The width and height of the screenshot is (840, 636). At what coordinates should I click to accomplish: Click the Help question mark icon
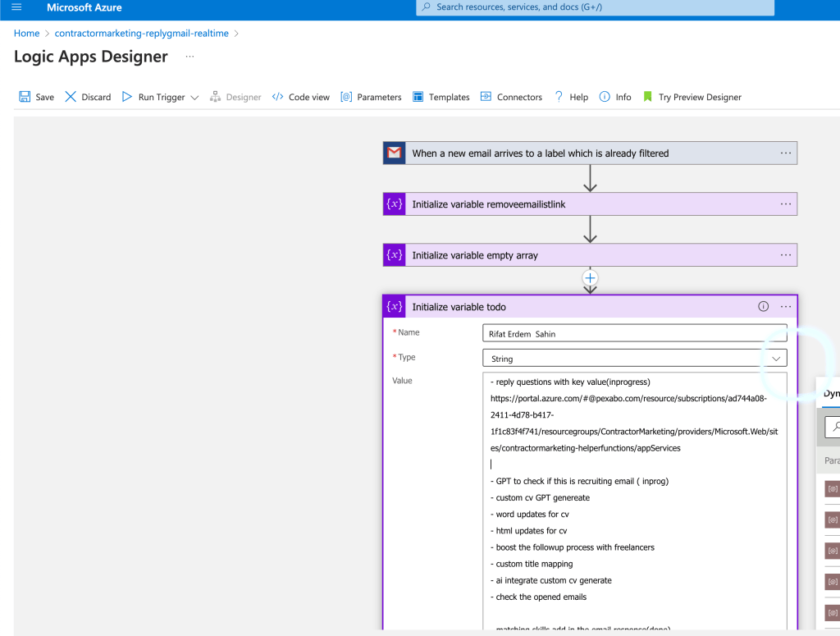click(559, 97)
